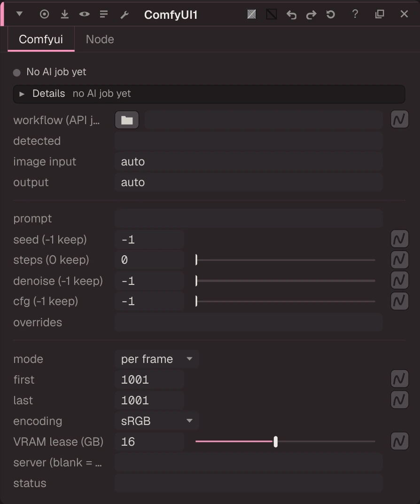Open animation menu beside workflow field

[x=399, y=119]
